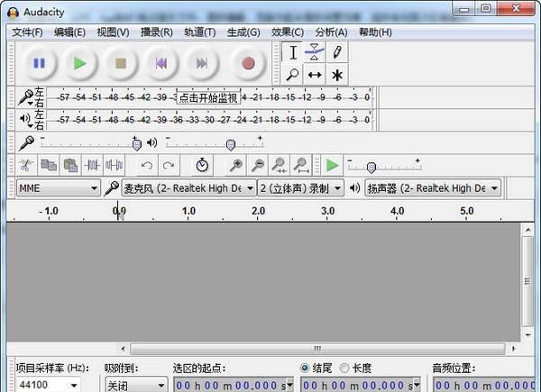Select the 长度 radio button
The image size is (541, 392).
pos(344,368)
